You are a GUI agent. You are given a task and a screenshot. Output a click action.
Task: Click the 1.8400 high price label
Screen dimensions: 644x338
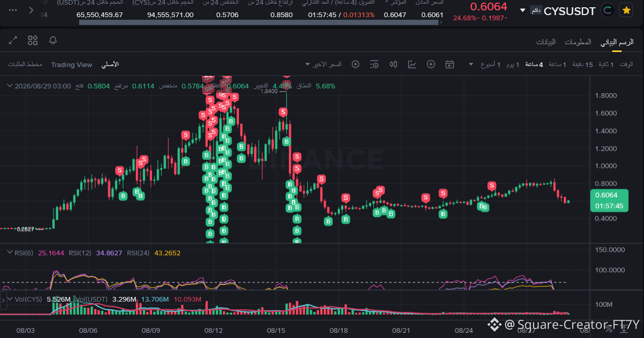[269, 92]
